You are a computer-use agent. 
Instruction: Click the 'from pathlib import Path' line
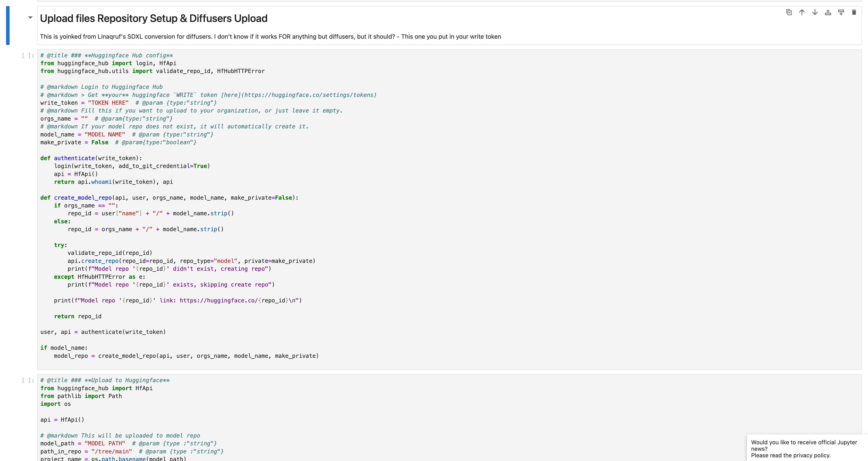[81, 396]
